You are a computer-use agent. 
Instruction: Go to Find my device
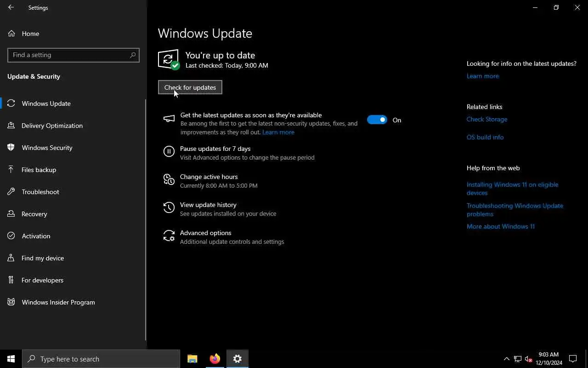coord(73,258)
